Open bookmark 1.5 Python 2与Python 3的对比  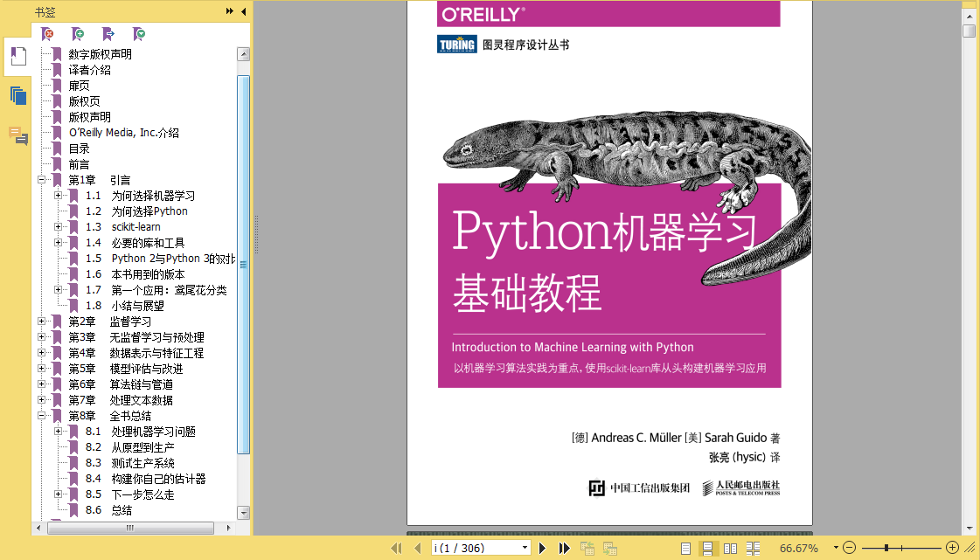pos(160,259)
